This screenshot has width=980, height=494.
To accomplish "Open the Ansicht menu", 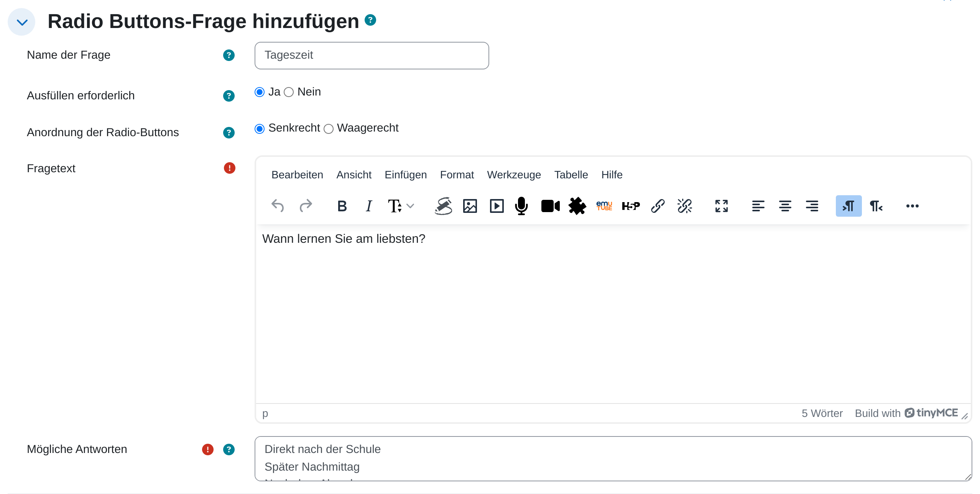I will tap(354, 175).
